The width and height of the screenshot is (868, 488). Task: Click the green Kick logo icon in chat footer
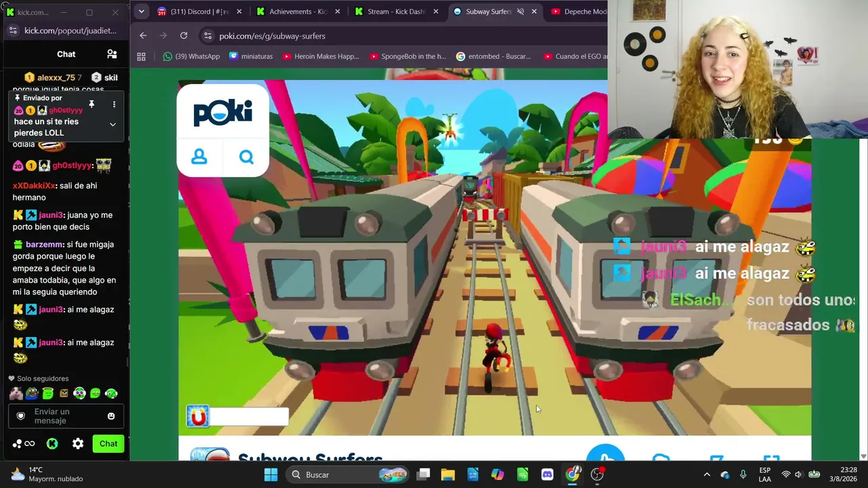click(52, 444)
